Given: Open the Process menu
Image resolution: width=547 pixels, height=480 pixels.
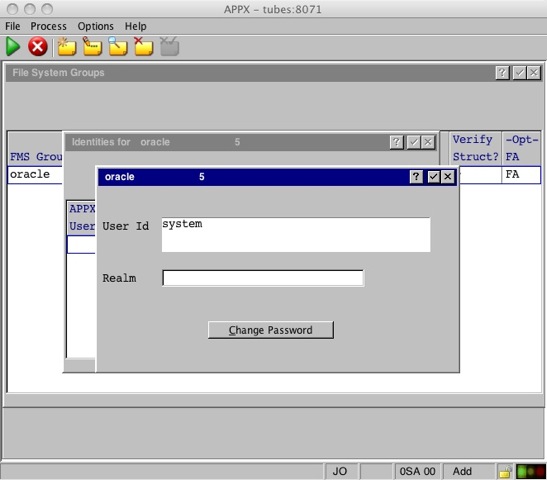Looking at the screenshot, I should pyautogui.click(x=48, y=26).
